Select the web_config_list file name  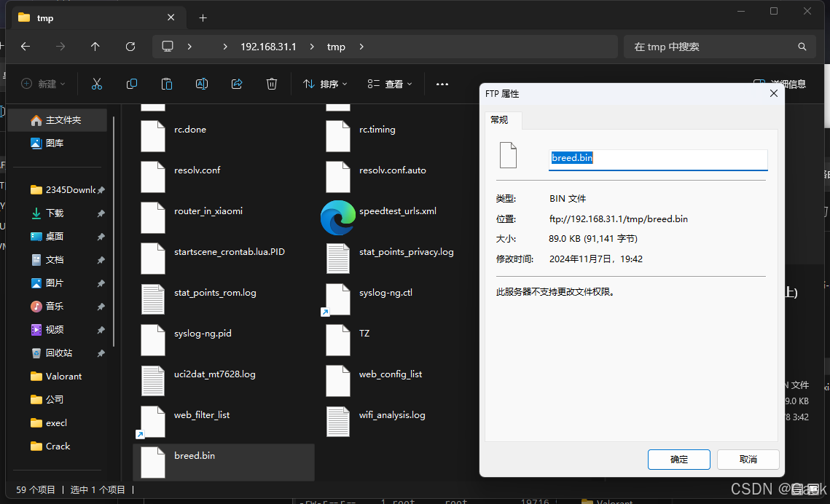tap(390, 374)
